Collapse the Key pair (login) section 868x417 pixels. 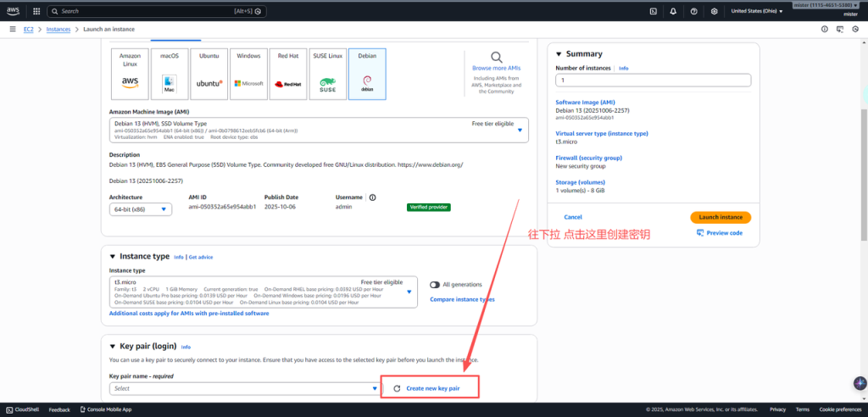pyautogui.click(x=113, y=347)
